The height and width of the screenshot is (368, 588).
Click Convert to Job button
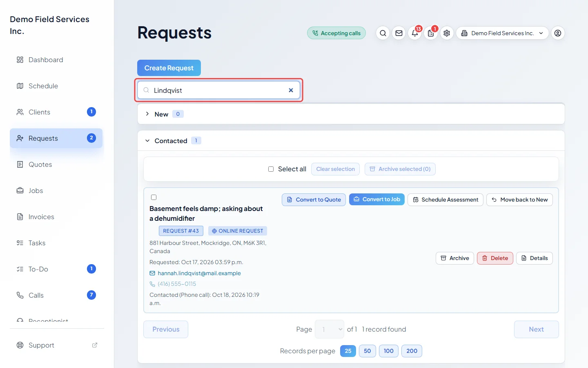[x=377, y=199]
